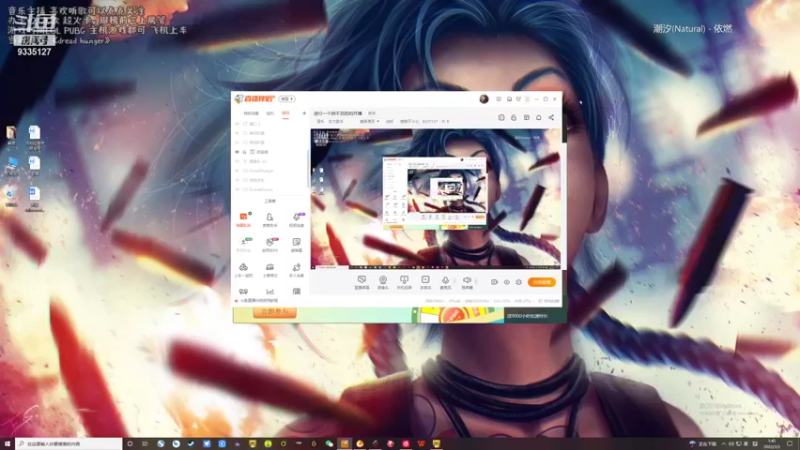
Task: Open the bar chart icon in toolbox
Action: tap(270, 291)
